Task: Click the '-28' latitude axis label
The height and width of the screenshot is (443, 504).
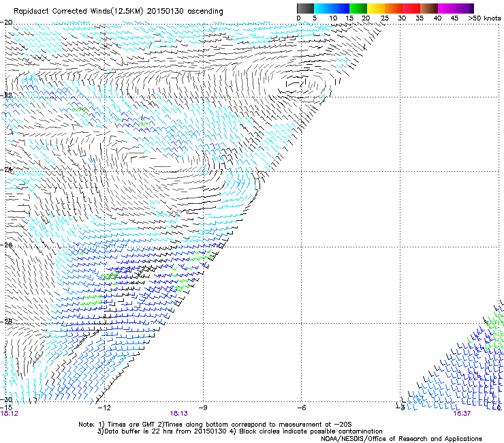Action: click(6, 322)
